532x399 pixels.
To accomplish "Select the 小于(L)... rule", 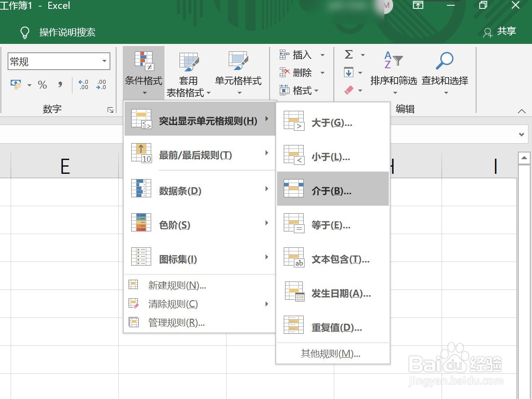I will tap(333, 155).
